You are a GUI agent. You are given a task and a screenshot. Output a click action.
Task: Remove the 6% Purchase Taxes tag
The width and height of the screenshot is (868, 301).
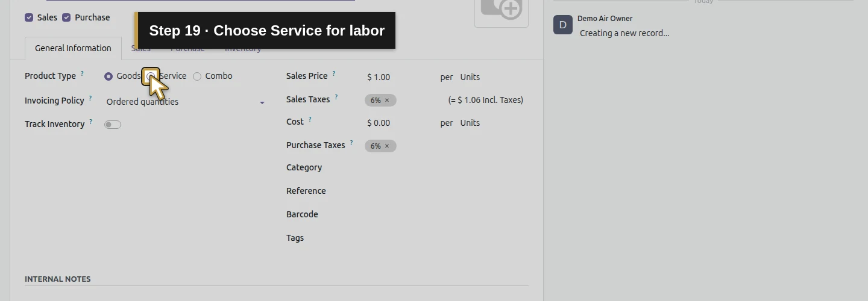[387, 146]
